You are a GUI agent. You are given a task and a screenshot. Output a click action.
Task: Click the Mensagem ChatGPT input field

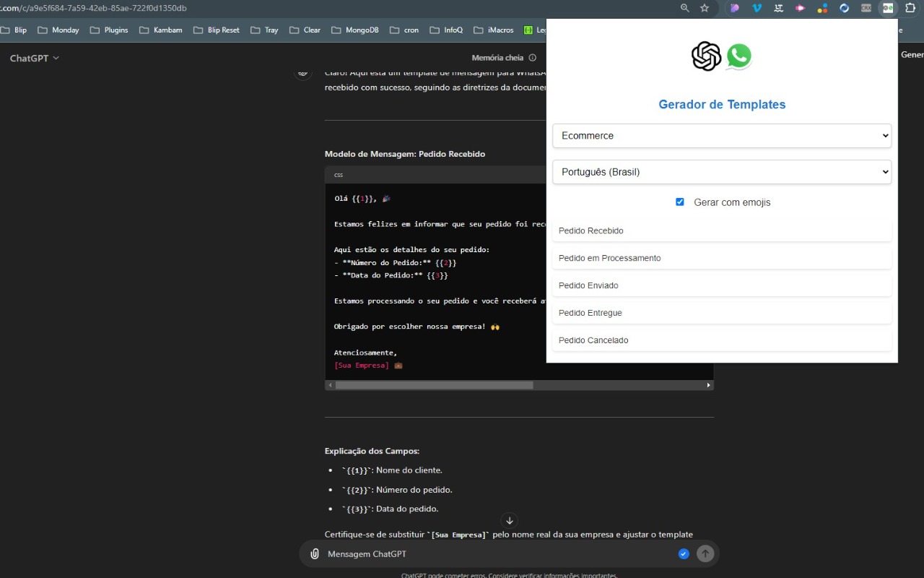498,554
